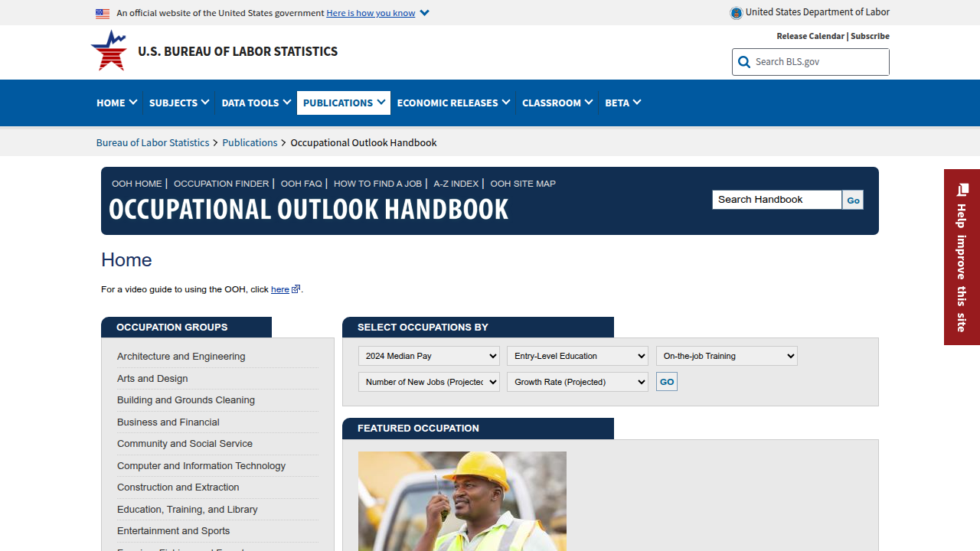Open the On-the-job Training dropdown
The height and width of the screenshot is (551, 980).
click(x=727, y=356)
